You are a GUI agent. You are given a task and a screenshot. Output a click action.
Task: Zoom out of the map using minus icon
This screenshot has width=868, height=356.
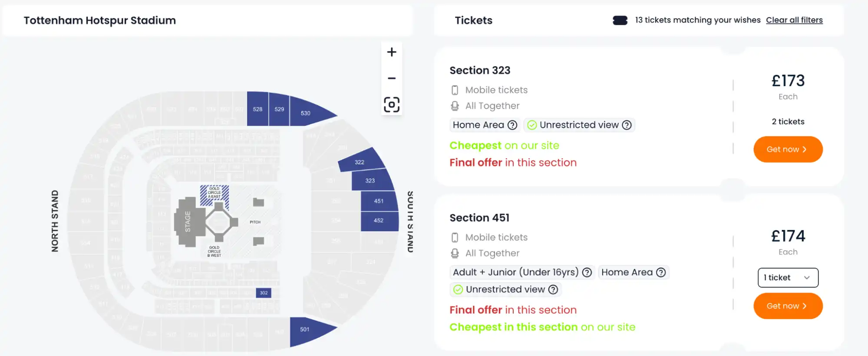[x=391, y=78]
